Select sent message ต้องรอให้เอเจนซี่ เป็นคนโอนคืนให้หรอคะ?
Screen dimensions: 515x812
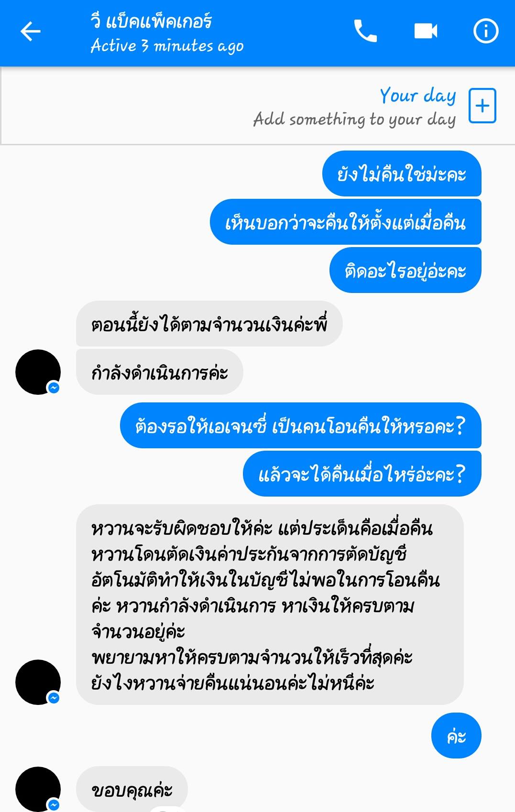point(301,425)
